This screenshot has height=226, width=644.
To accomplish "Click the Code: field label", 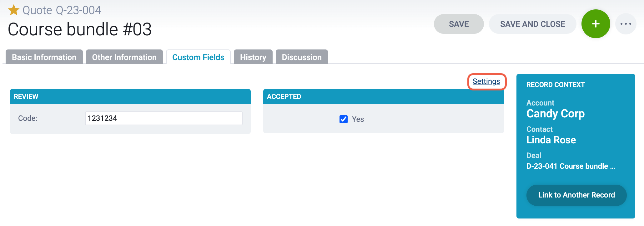I will (x=28, y=118).
